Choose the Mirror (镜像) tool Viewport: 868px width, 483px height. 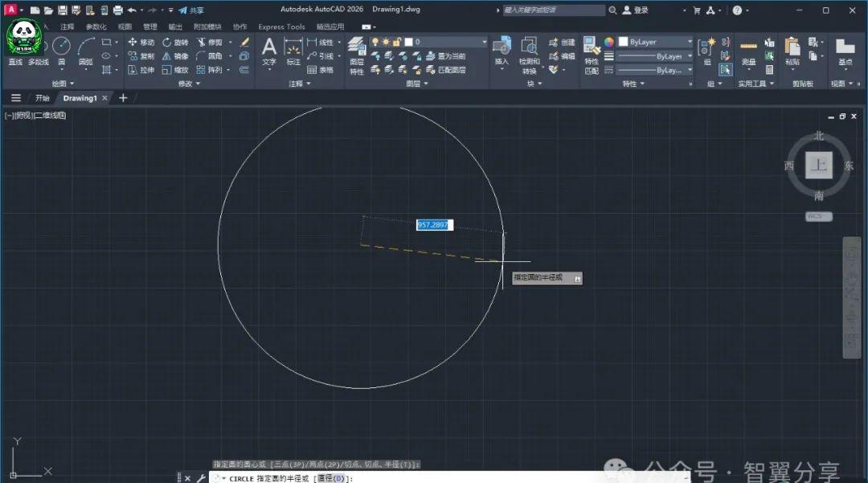point(174,56)
